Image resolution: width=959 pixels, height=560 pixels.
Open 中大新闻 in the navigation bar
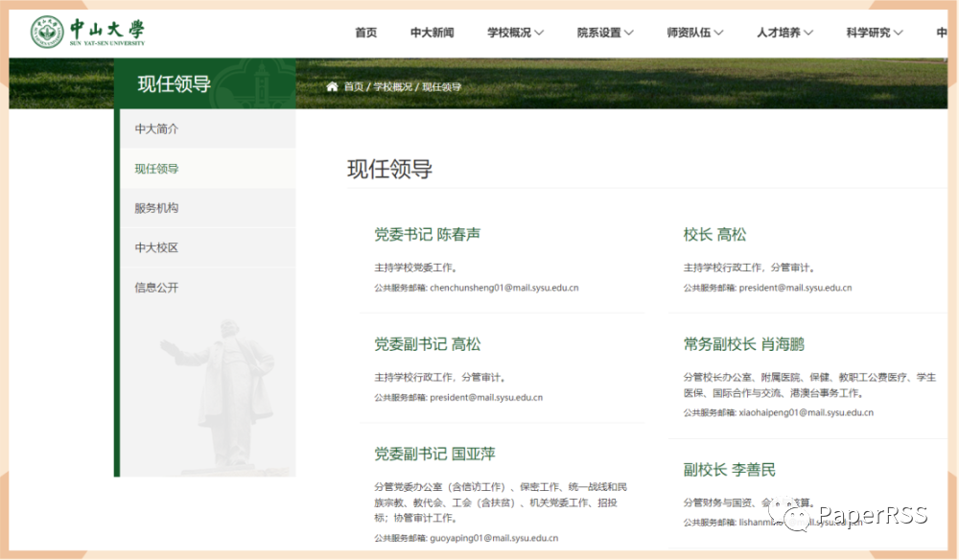(x=432, y=33)
